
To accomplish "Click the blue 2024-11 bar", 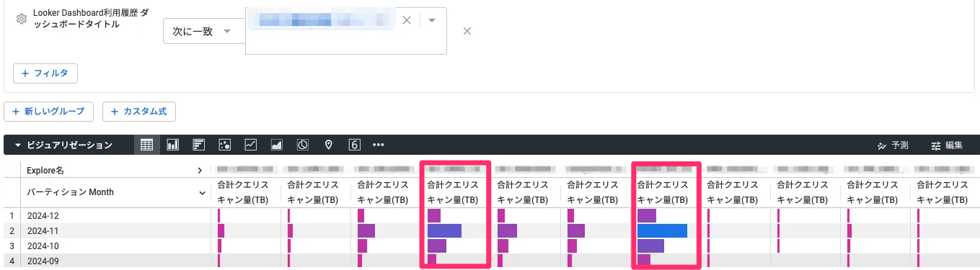I will pos(662,231).
